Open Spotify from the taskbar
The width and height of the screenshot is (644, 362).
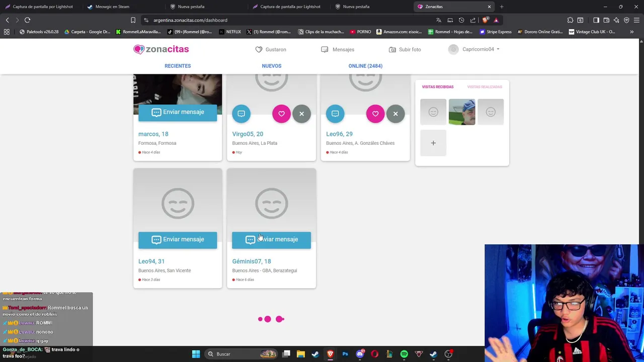pos(404,354)
